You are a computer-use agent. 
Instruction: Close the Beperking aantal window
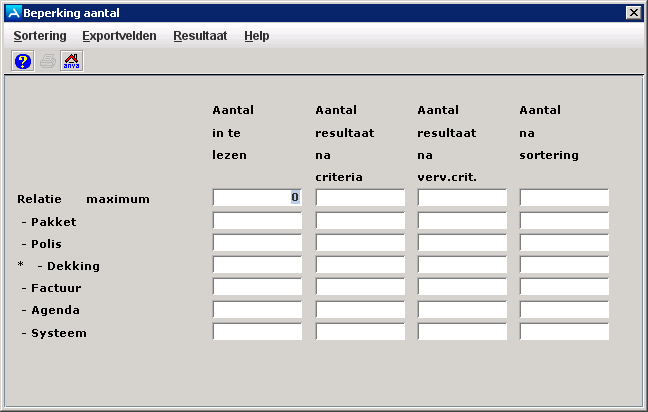[633, 12]
